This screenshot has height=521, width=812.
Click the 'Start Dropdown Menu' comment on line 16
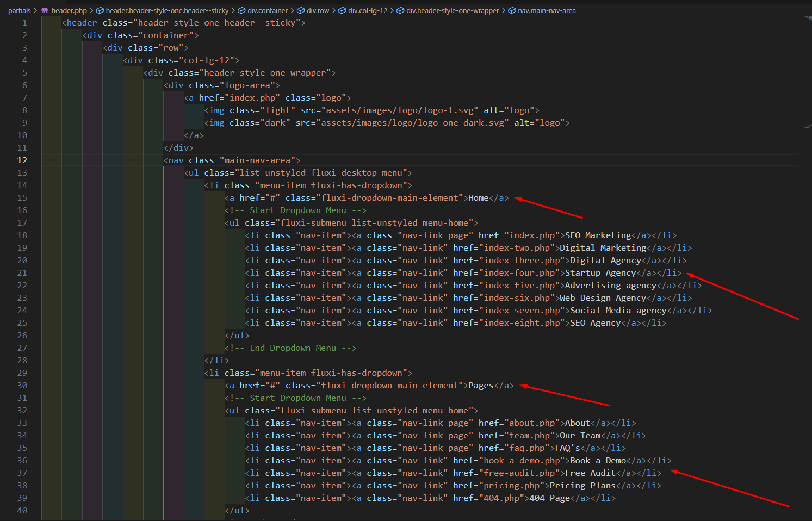[297, 210]
